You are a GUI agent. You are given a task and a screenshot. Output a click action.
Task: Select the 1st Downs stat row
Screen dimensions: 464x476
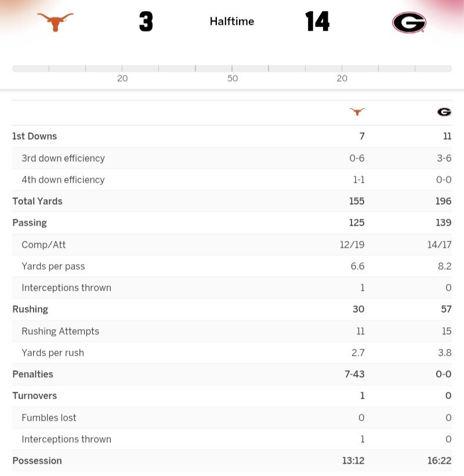(35, 136)
